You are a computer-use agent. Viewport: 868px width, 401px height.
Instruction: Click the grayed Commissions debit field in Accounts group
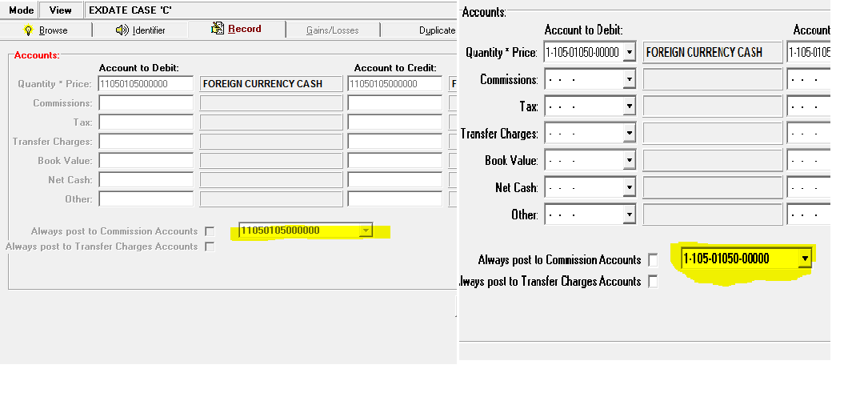pyautogui.click(x=146, y=103)
